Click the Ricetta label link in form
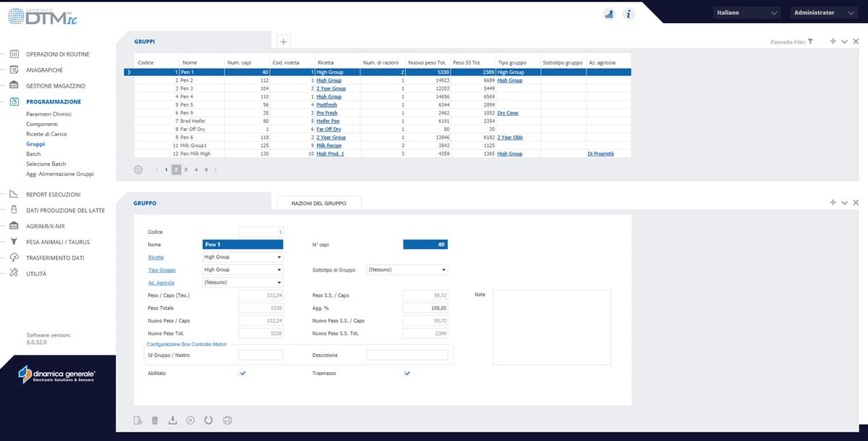Image resolution: width=868 pixels, height=441 pixels. point(156,257)
